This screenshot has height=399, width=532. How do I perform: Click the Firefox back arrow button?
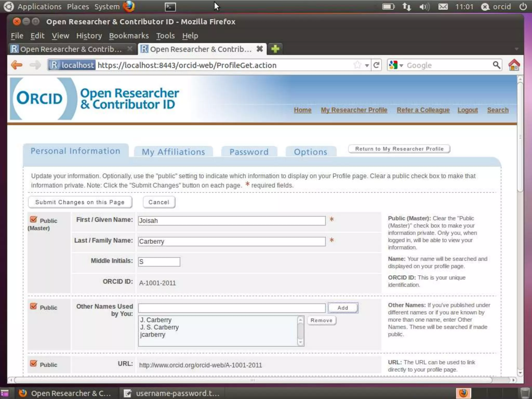tap(17, 65)
